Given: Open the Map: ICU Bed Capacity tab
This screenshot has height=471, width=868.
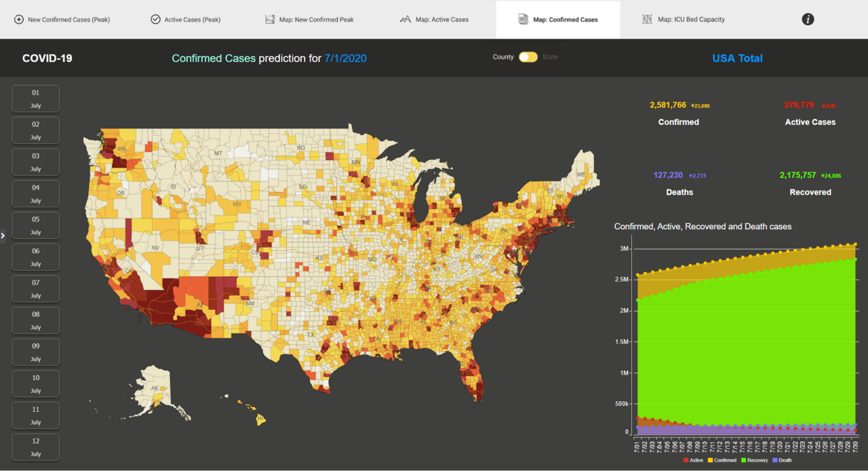Looking at the screenshot, I should 684,20.
